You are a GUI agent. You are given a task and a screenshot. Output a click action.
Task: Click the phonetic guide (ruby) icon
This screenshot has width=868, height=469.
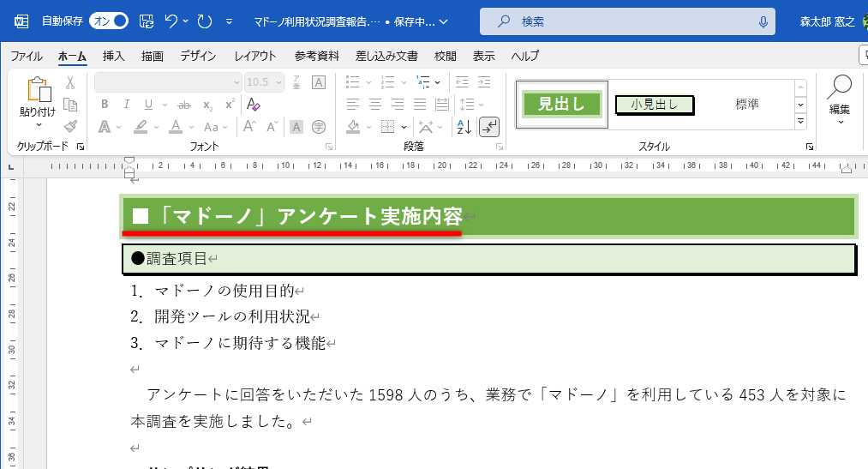coord(296,82)
